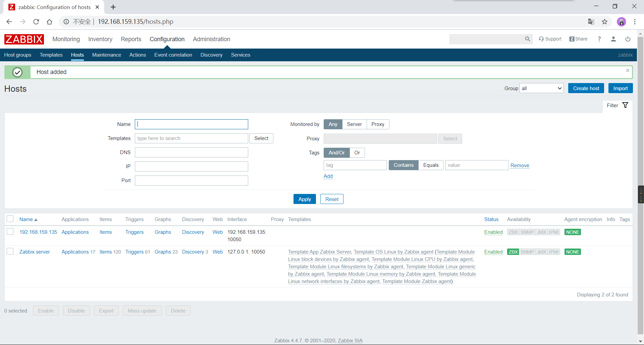The height and width of the screenshot is (345, 644).
Task: Click the SNMP badge for 192.168.159.135
Action: coord(527,232)
